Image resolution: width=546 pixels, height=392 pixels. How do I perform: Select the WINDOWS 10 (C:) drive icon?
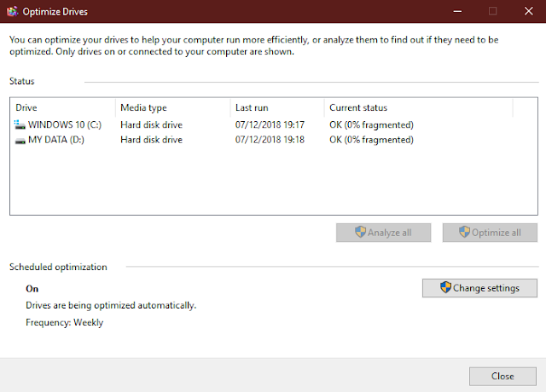click(20, 124)
